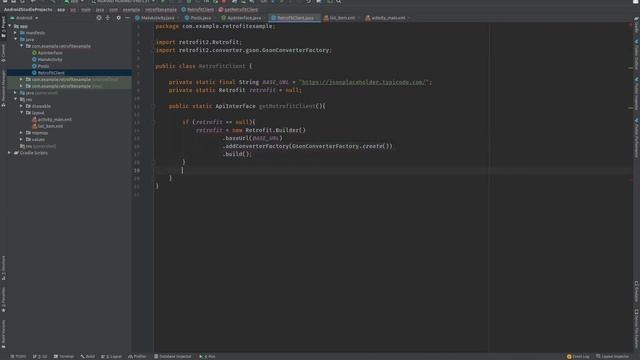Collapse the java folder arrow
The width and height of the screenshot is (640, 360).
pyautogui.click(x=16, y=40)
